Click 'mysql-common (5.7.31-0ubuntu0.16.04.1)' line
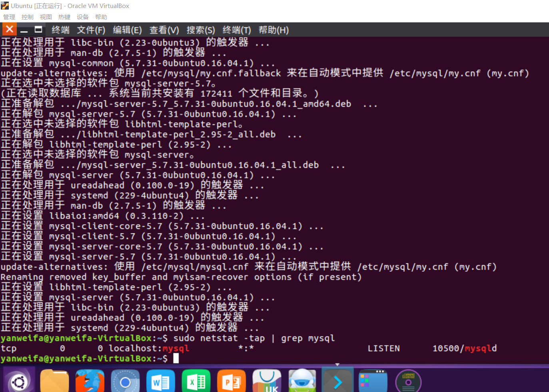The image size is (549, 392). coord(138,64)
